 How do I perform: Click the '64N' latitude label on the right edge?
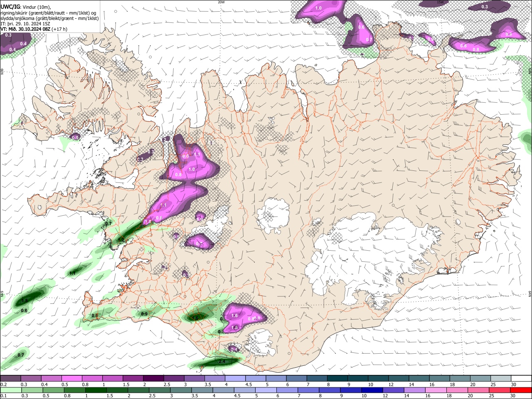(x=530, y=293)
